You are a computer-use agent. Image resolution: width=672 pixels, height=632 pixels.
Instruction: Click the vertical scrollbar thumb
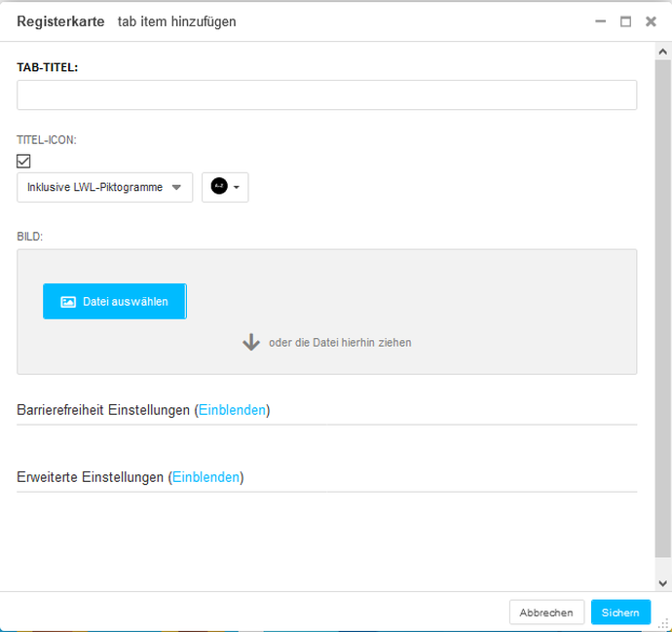[662, 309]
